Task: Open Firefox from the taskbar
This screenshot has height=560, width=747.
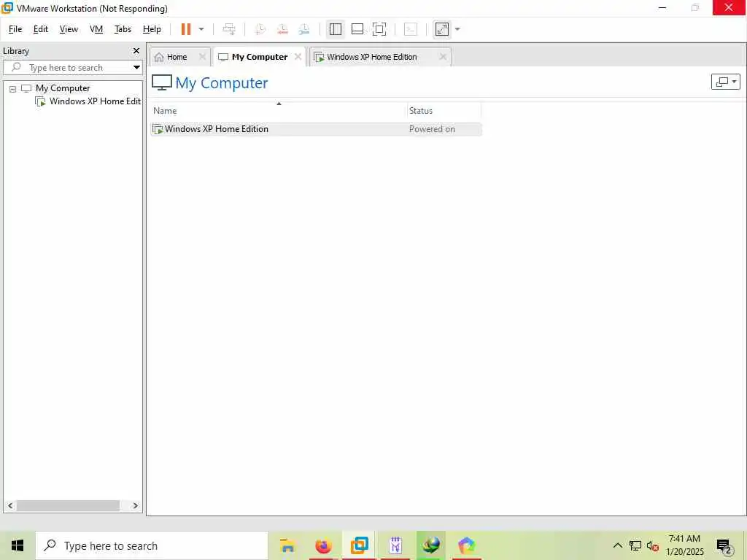Action: 323,545
